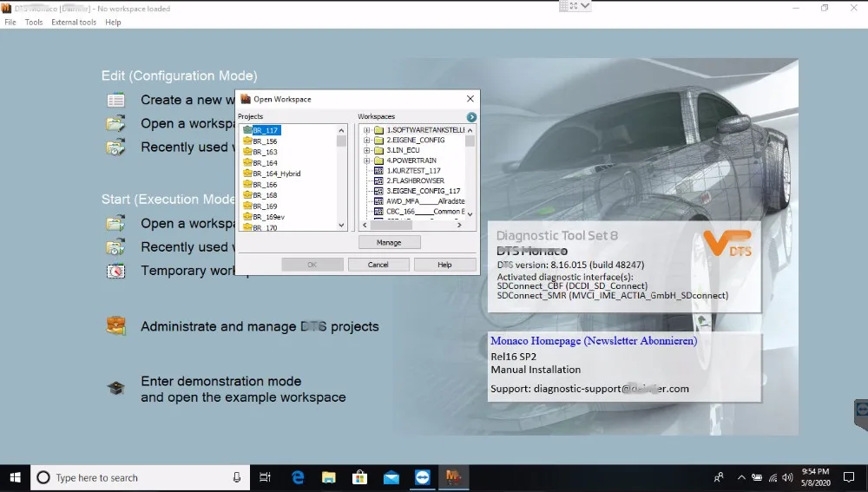Screen dimensions: 868x492
Task: Open TeamViewer from the taskbar
Action: 422,477
